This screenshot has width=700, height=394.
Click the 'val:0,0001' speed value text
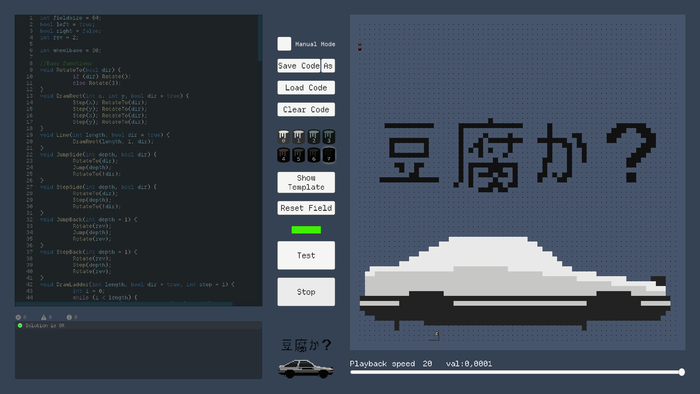(x=469, y=364)
